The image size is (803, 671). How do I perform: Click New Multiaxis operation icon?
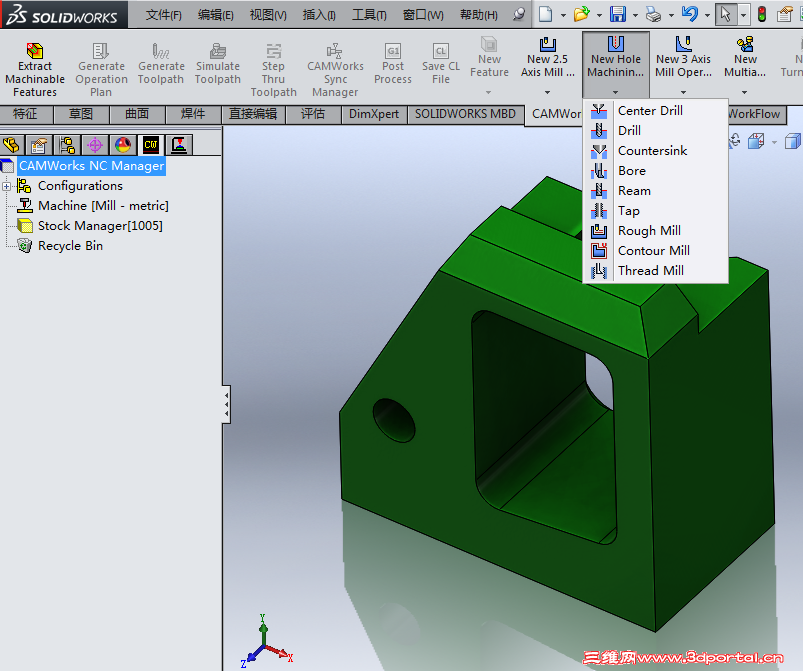(x=745, y=44)
